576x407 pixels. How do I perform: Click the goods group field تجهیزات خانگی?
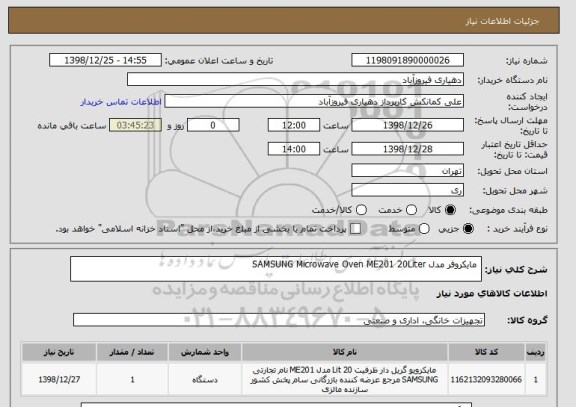tap(279, 320)
